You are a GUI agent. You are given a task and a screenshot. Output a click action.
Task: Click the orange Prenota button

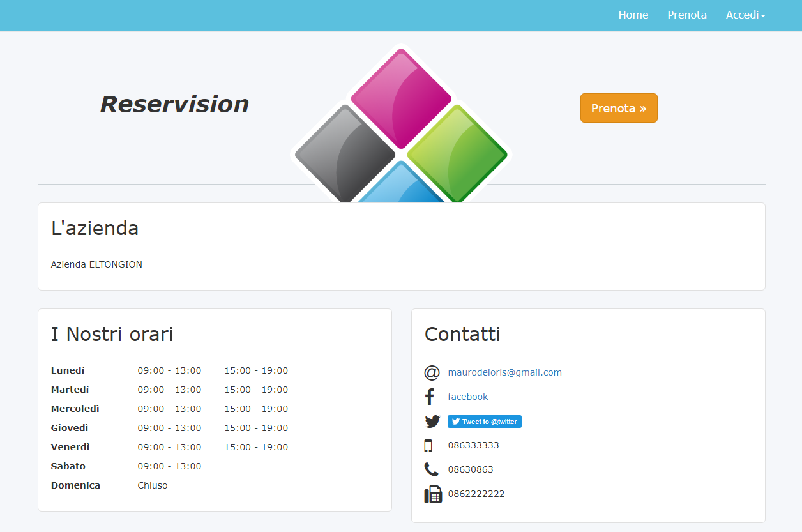(x=618, y=107)
